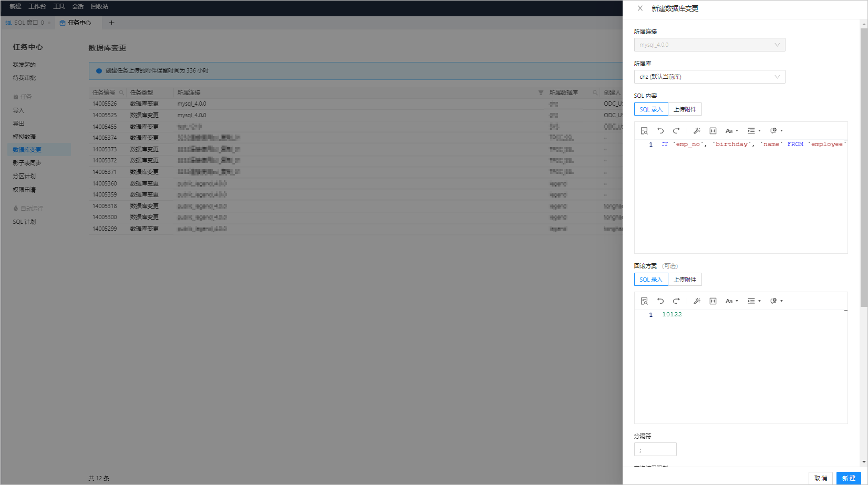Select 导出 in sidebar

tap(18, 123)
